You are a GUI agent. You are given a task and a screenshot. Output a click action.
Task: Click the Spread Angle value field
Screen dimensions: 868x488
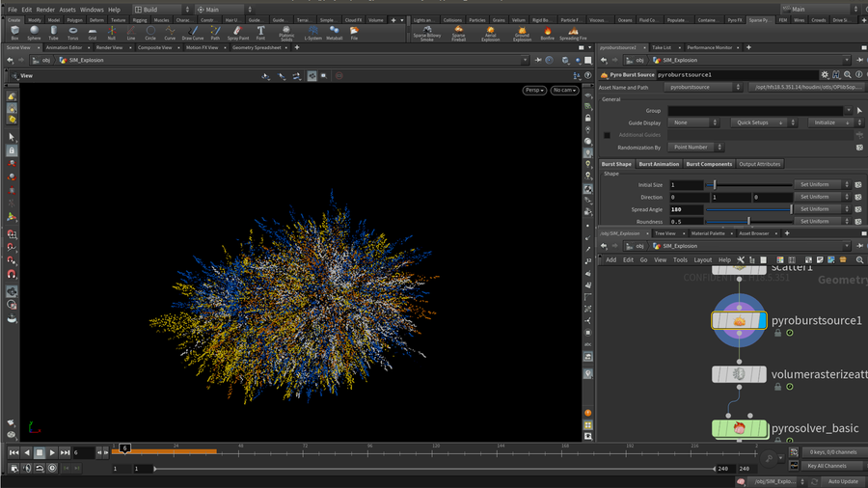click(686, 209)
